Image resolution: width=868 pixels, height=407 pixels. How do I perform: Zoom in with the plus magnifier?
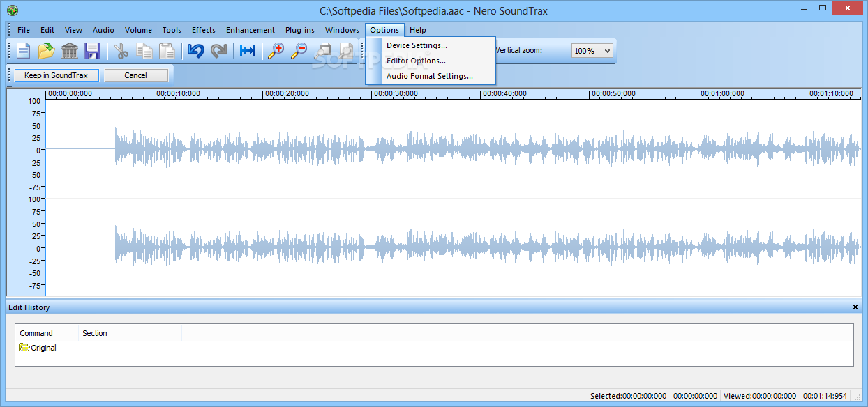276,51
